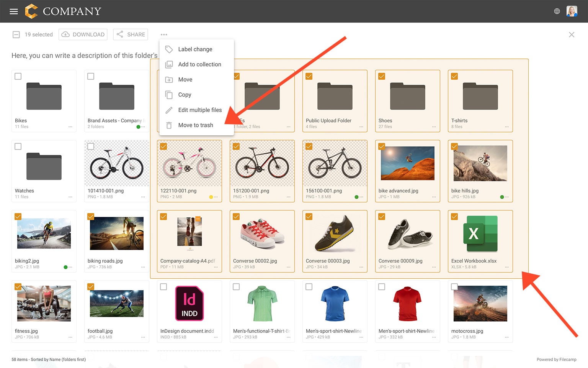Image resolution: width=588 pixels, height=368 pixels.
Task: Click the Company logo icon
Action: (x=31, y=11)
